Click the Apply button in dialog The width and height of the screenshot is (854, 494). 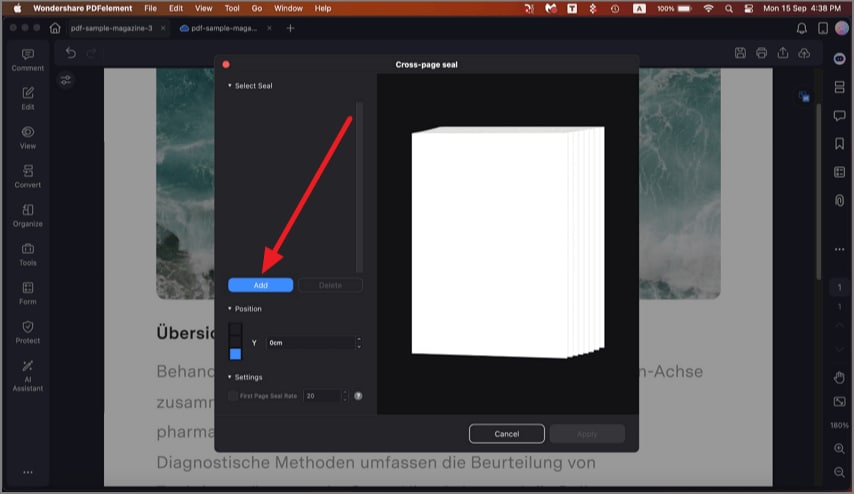(x=587, y=434)
